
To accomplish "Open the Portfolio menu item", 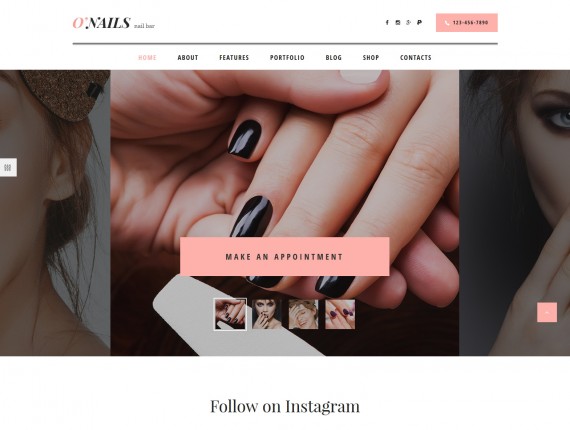I will [287, 57].
